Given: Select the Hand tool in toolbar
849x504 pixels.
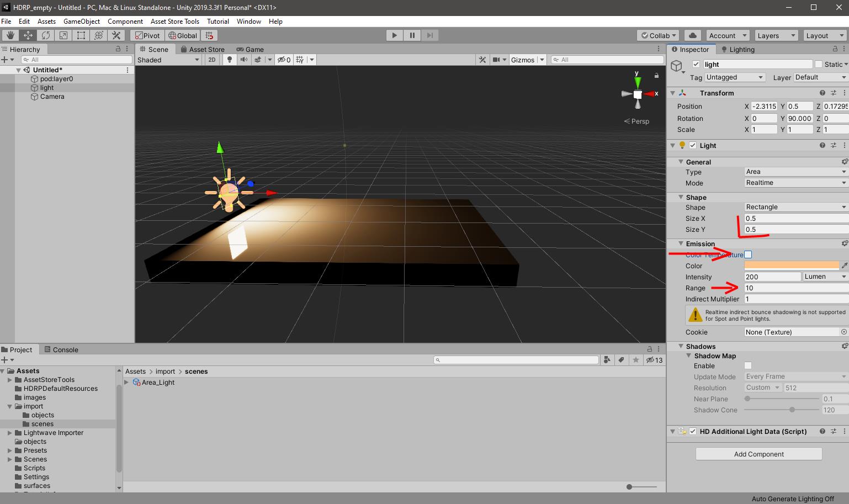Looking at the screenshot, I should [x=10, y=35].
